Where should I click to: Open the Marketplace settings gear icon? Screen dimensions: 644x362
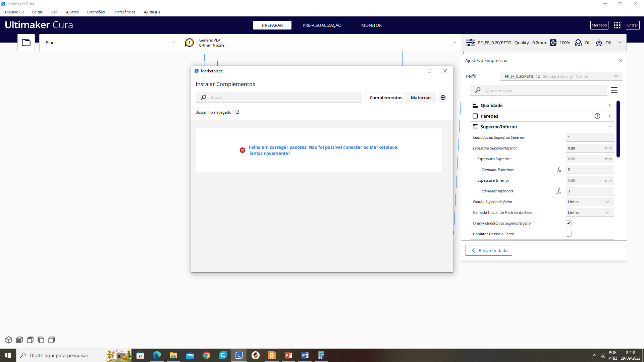pos(443,98)
